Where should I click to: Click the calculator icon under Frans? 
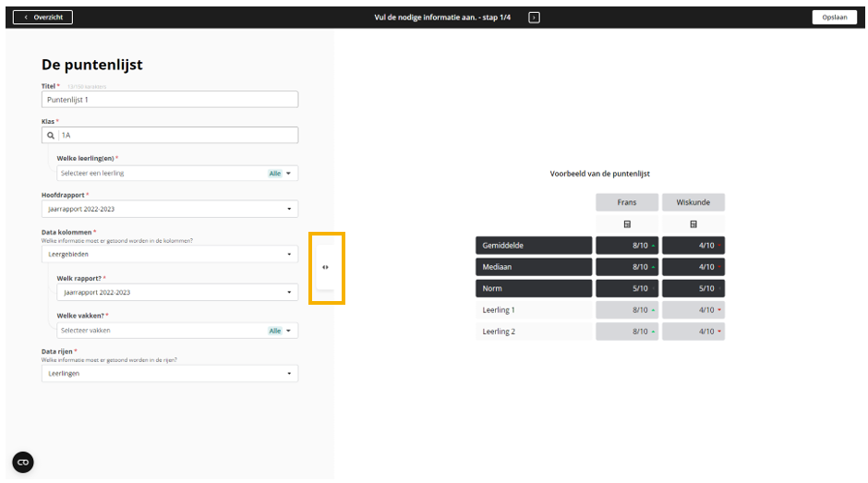pyautogui.click(x=627, y=224)
